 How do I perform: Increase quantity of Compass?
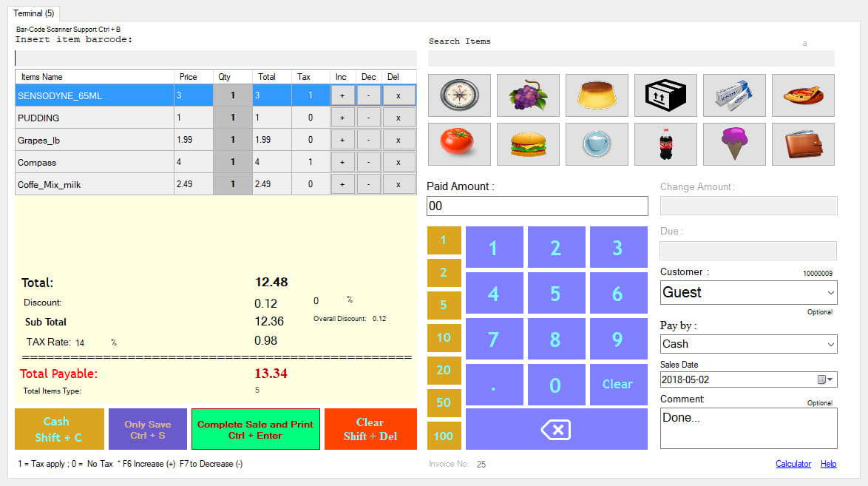(342, 162)
